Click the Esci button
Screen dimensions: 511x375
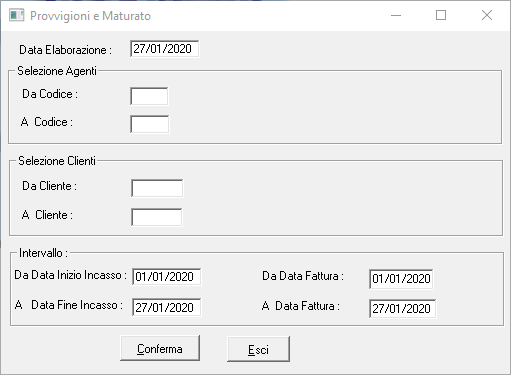[258, 349]
